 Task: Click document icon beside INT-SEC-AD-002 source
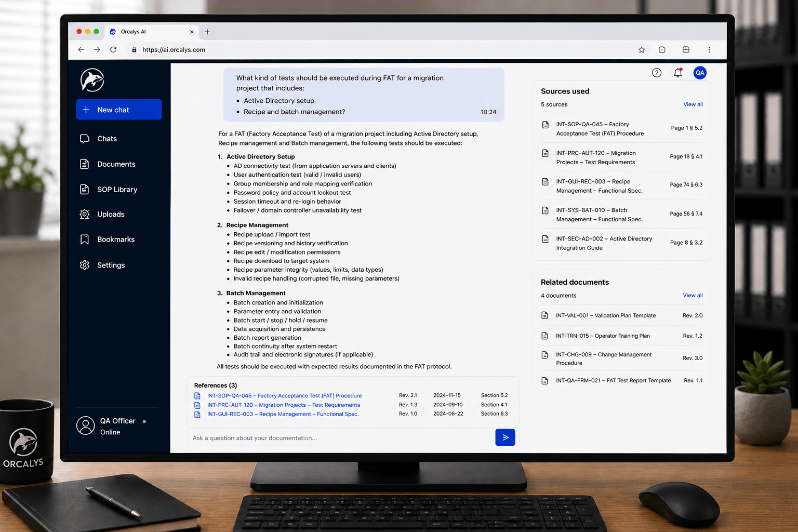[545, 239]
